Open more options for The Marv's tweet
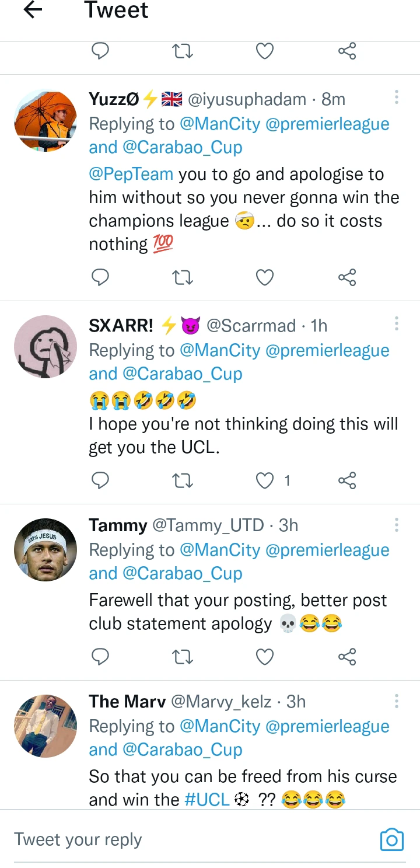This screenshot has height=868, width=420. tap(396, 700)
